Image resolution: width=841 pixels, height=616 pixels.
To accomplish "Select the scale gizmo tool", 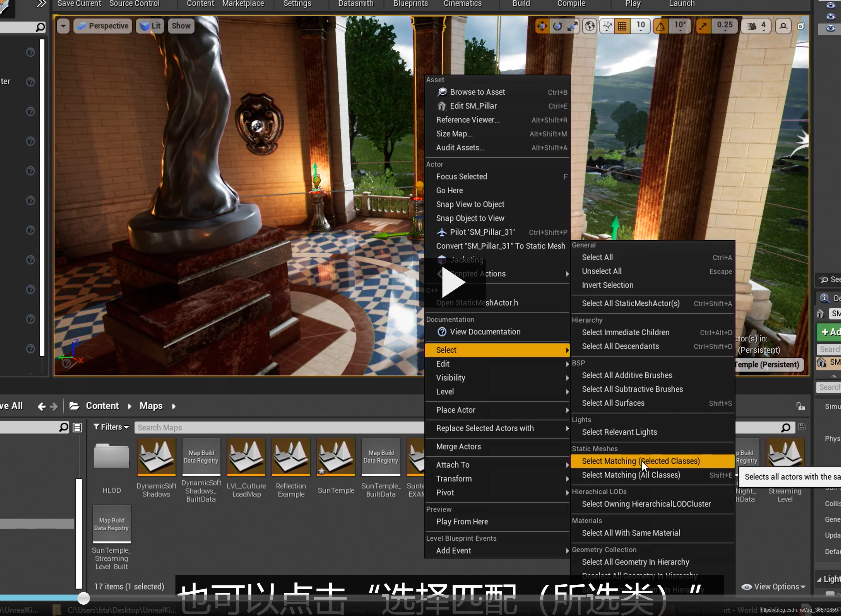I will tap(572, 26).
